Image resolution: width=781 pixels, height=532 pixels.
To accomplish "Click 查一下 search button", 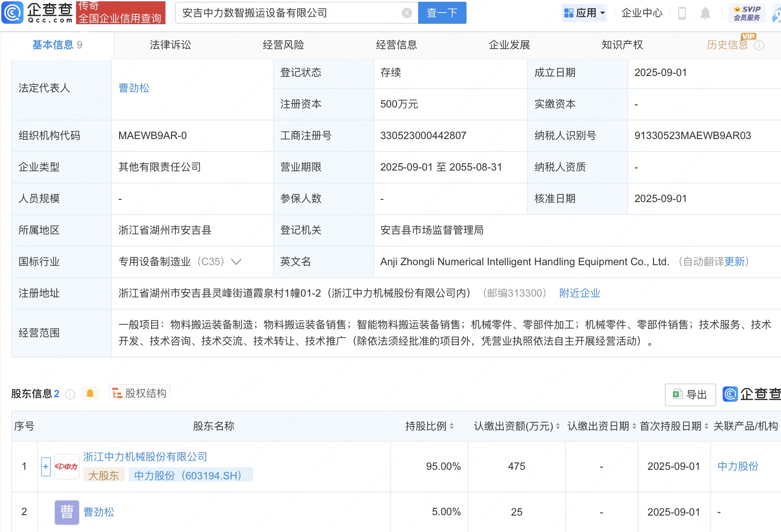I will click(442, 13).
